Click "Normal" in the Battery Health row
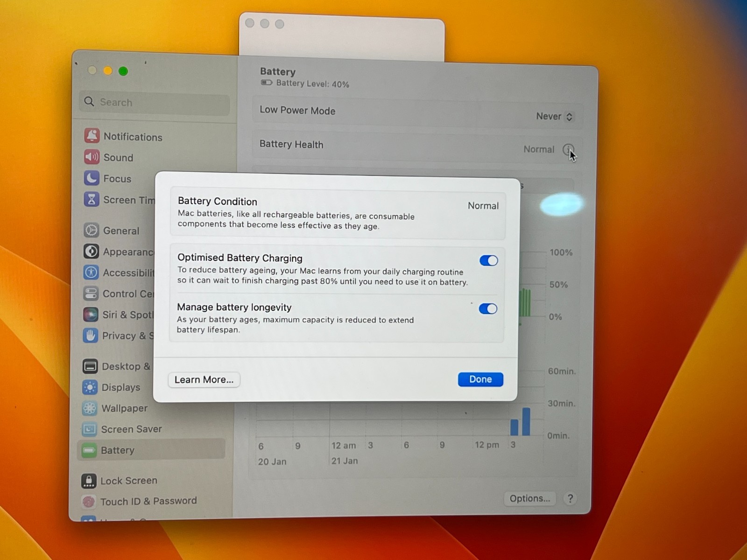747x560 pixels. tap(539, 149)
